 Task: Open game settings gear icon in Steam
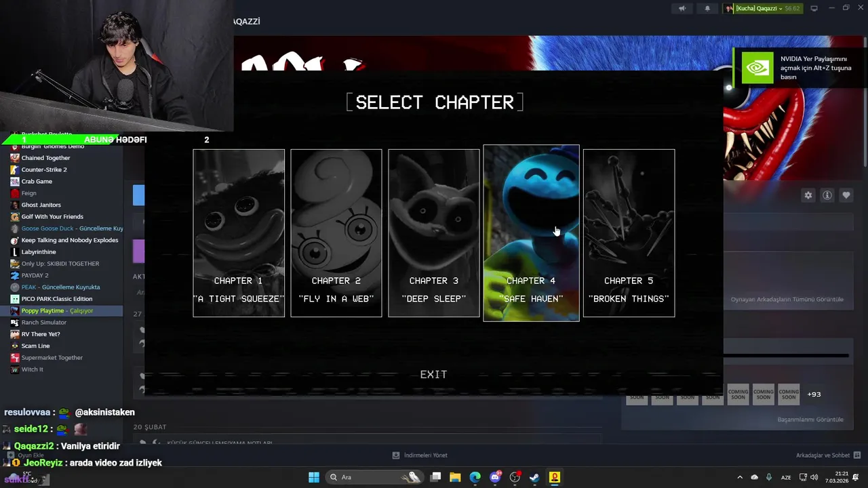(x=808, y=195)
